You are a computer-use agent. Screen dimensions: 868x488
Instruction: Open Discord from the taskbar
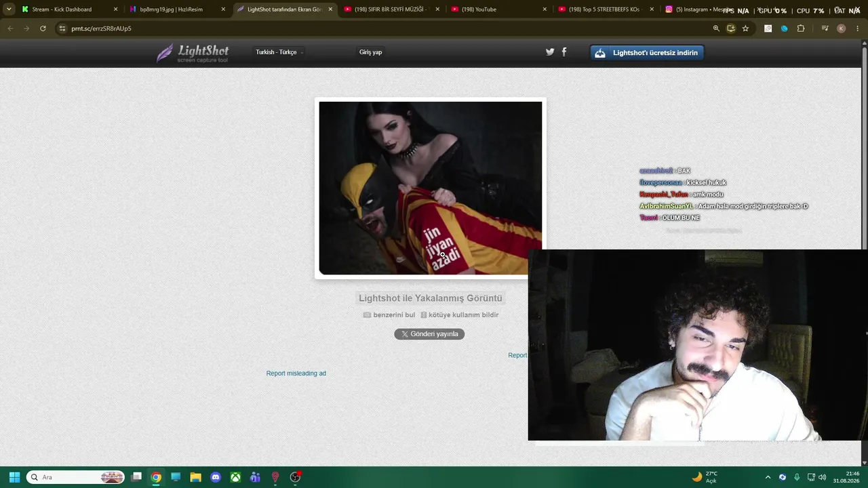click(216, 477)
